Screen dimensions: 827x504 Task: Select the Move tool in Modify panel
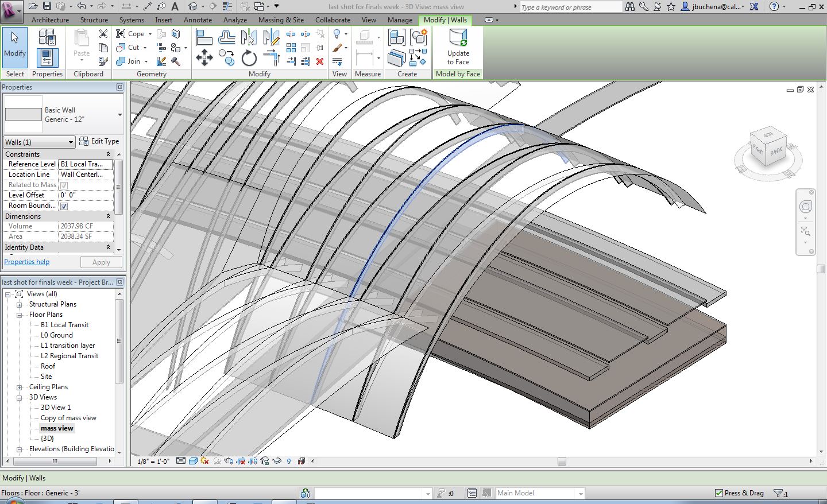click(x=204, y=57)
